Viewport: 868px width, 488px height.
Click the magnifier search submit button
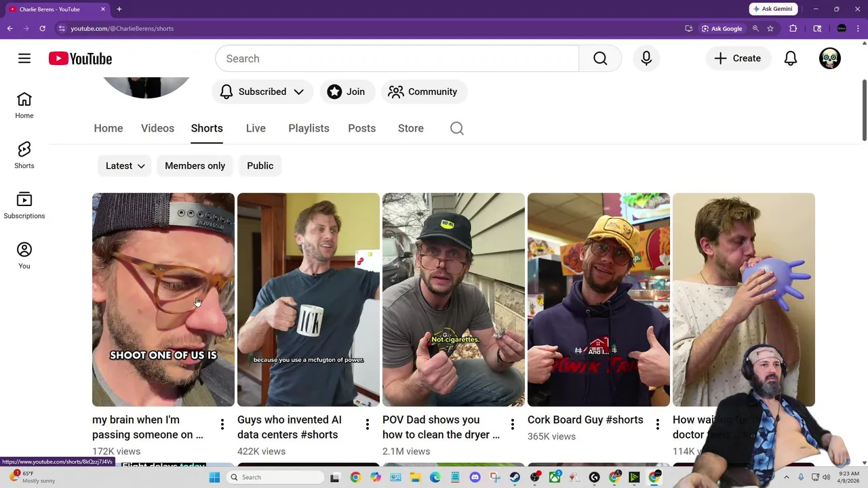(600, 58)
